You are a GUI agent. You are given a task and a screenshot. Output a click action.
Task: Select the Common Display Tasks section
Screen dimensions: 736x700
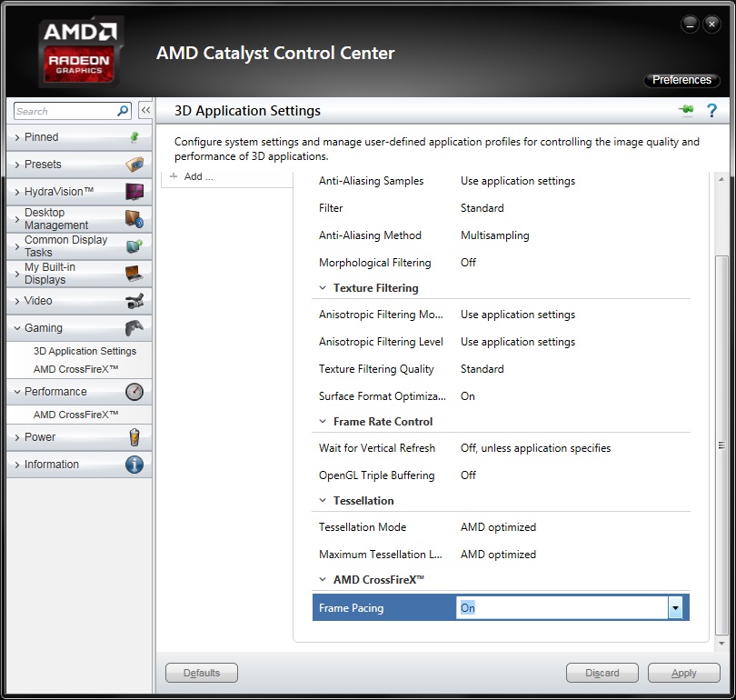coord(79,246)
